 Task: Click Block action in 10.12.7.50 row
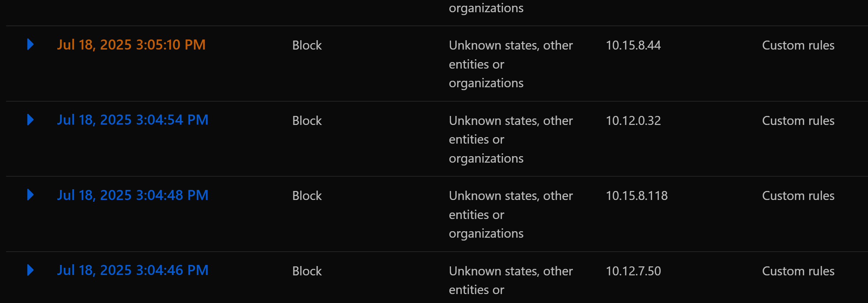click(x=307, y=271)
